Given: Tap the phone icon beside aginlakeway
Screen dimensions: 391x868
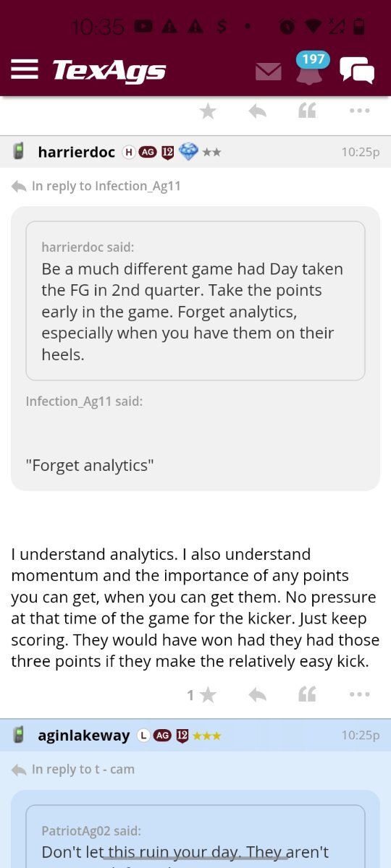Looking at the screenshot, I should click(x=20, y=736).
